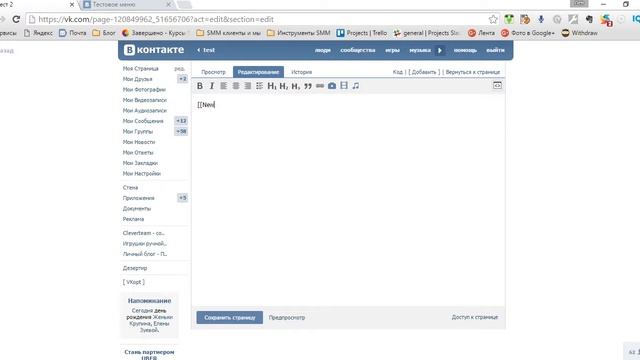The width and height of the screenshot is (640, 360).
Task: Open the Projects | Trello bookmark
Action: coord(362,33)
